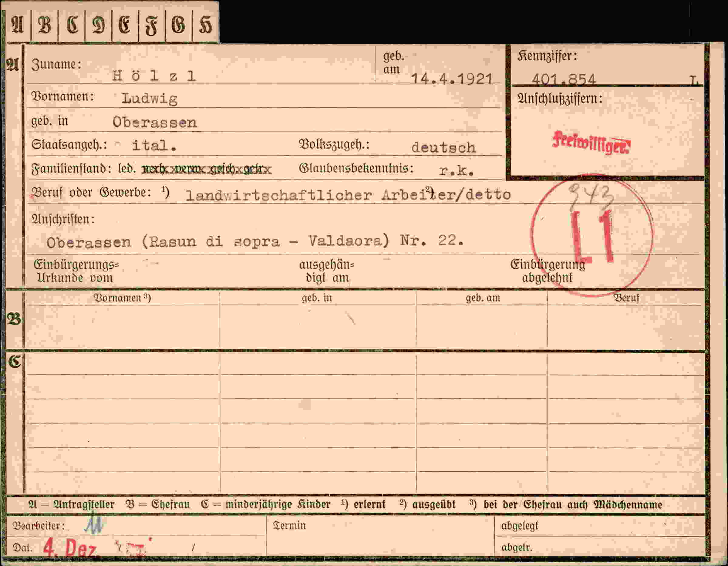This screenshot has height=566, width=728.
Task: Click the legend text "B = Ehefrau"
Action: [158, 504]
